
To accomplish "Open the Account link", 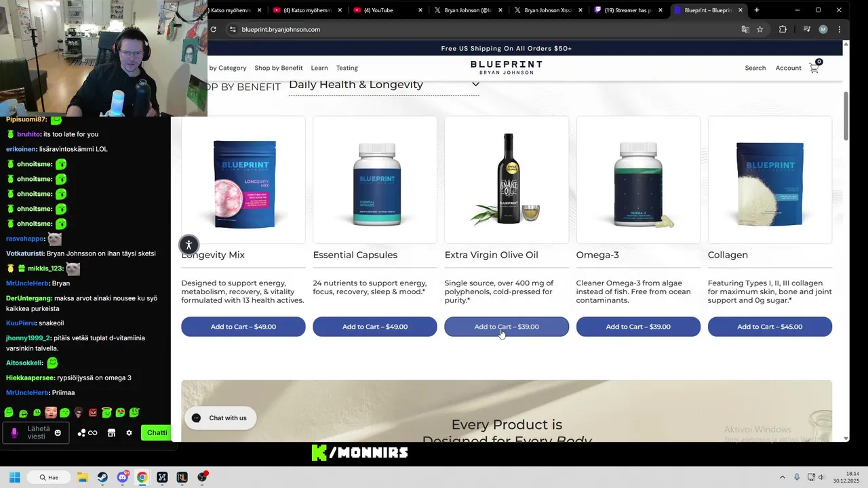I will (789, 68).
